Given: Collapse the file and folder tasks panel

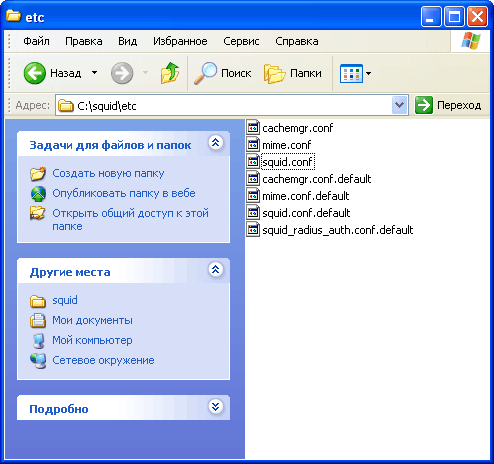Looking at the screenshot, I should [216, 143].
